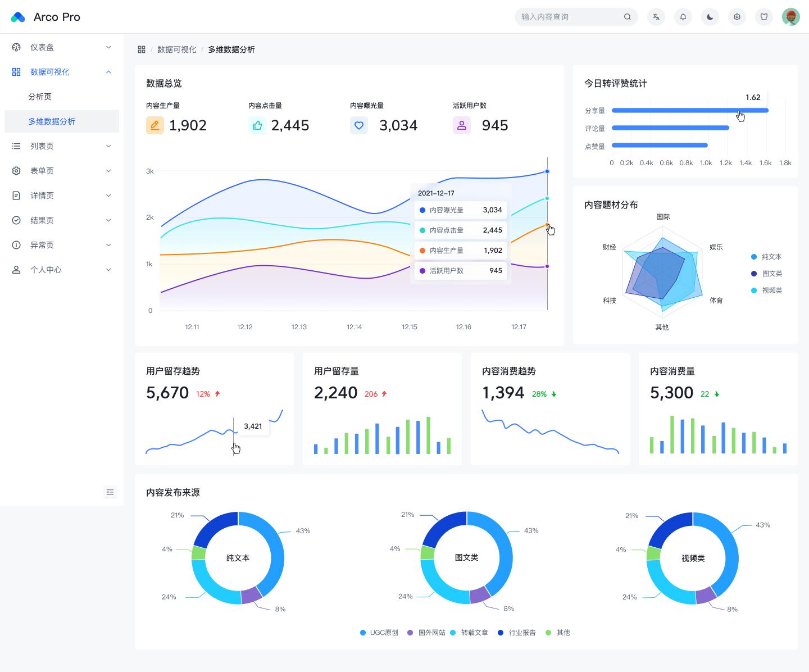
Task: Click the 输入内容查询 search field
Action: 576,17
